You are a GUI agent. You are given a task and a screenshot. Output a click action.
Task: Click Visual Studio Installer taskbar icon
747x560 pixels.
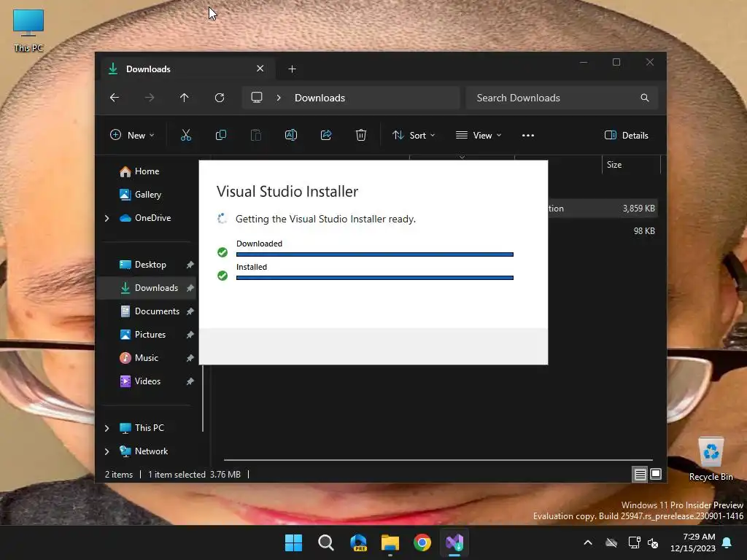click(x=454, y=542)
